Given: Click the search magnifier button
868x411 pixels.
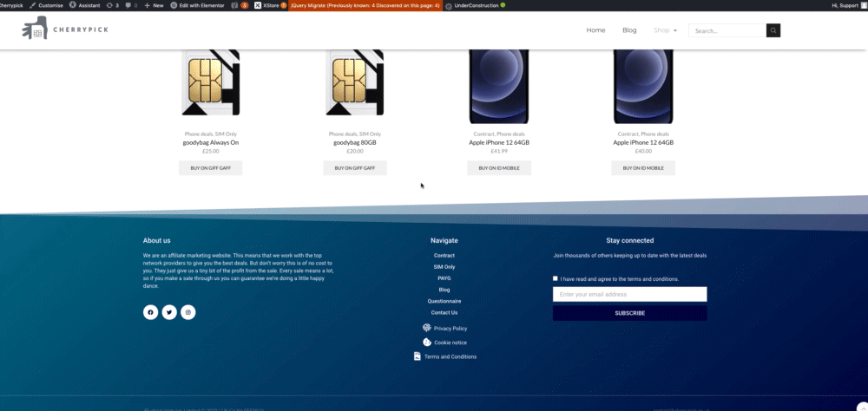Looking at the screenshot, I should point(773,30).
